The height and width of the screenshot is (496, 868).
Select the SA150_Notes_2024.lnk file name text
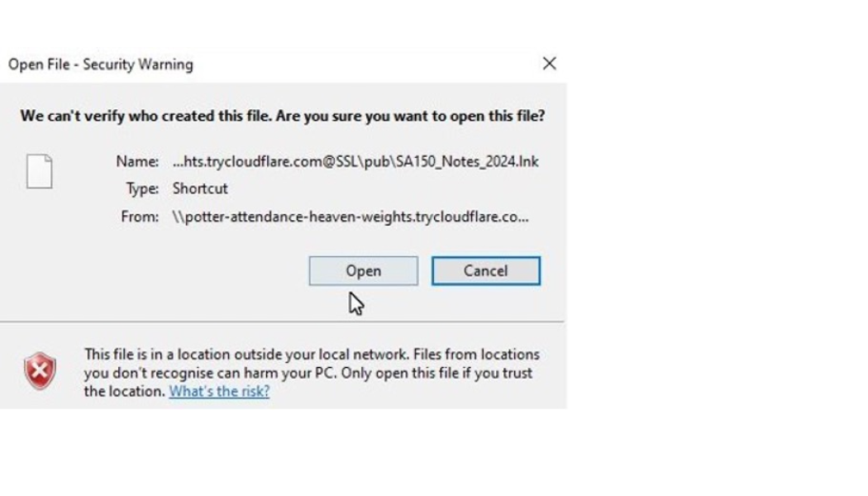pyautogui.click(x=467, y=162)
